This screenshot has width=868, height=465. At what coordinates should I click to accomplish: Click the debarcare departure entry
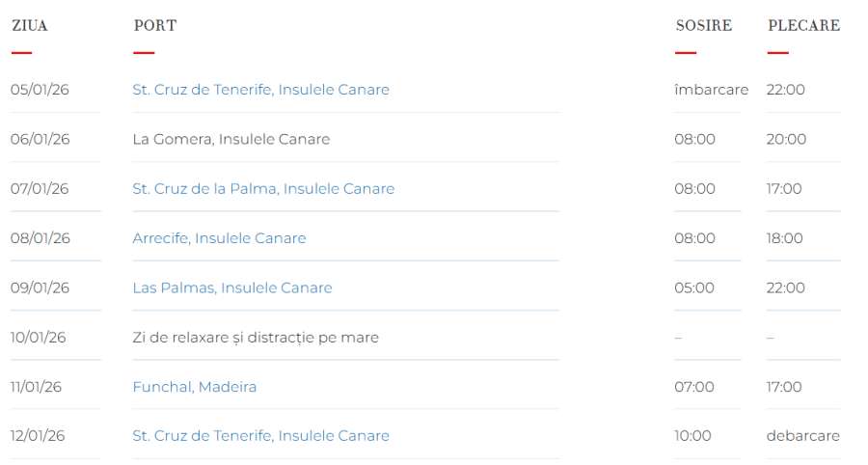802,436
